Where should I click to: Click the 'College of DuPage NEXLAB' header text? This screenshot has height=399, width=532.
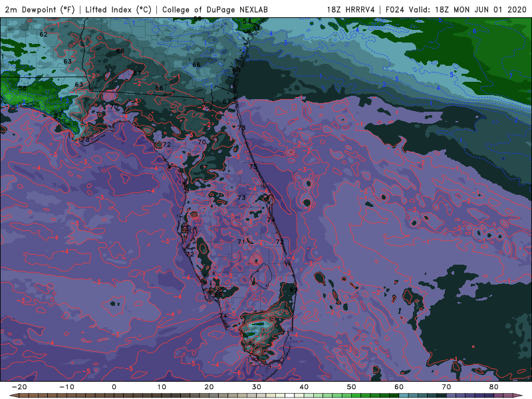tap(215, 9)
